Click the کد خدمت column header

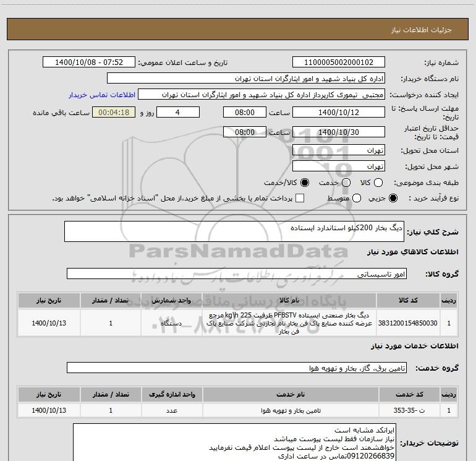point(409,394)
